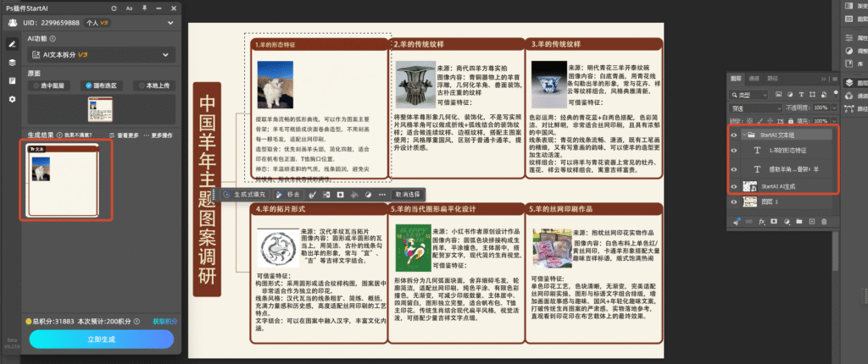Viewport: 868px width, 364px height.
Task: Hide the 提取羊角 text layer
Action: [734, 168]
